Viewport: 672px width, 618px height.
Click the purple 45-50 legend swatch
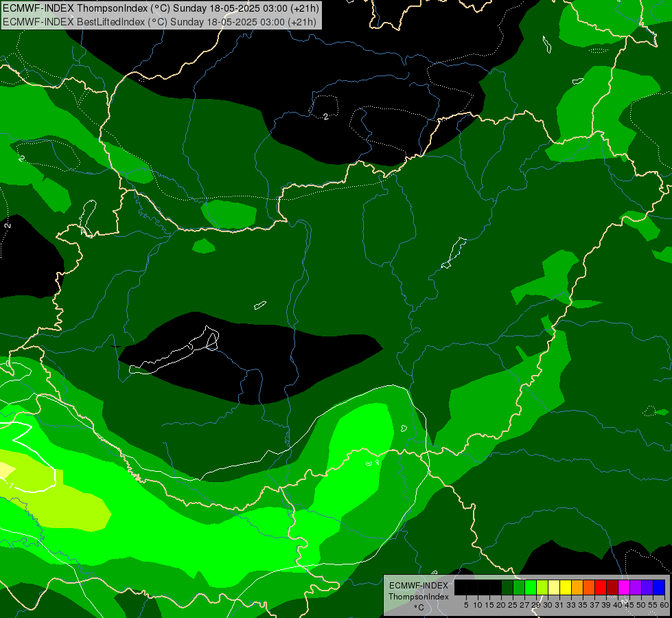click(x=636, y=587)
